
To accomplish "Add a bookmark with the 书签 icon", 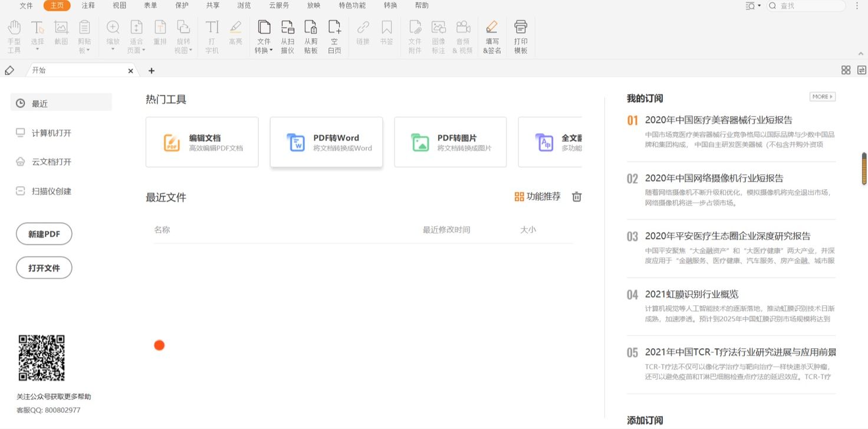I will [x=386, y=35].
